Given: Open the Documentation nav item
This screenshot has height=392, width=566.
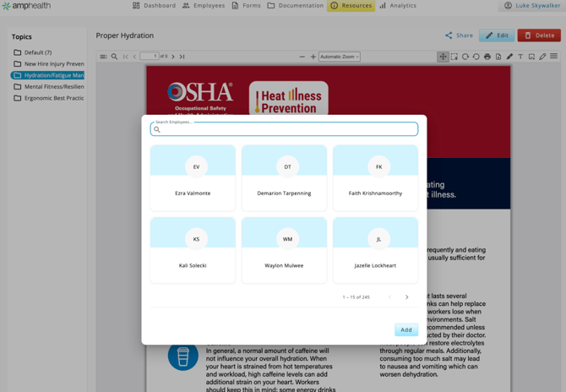Looking at the screenshot, I should pyautogui.click(x=296, y=5).
